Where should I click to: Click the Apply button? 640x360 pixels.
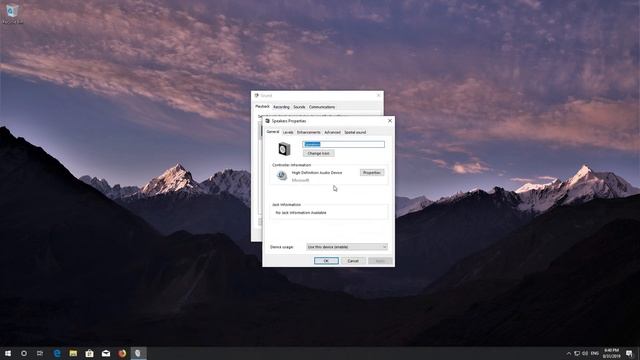click(x=380, y=261)
